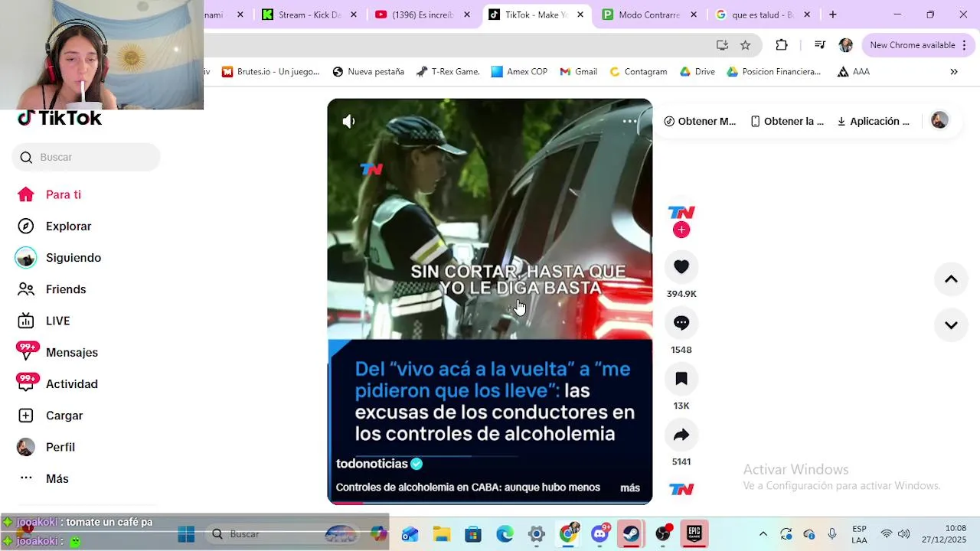Open the Gmail bookmark
This screenshot has width=980, height=551.
pyautogui.click(x=578, y=72)
